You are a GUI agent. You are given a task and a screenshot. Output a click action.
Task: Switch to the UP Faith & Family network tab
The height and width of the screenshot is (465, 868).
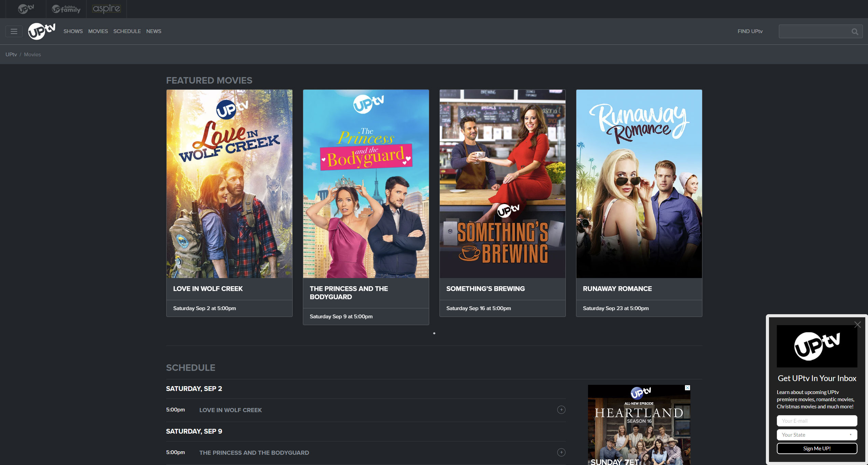(66, 9)
